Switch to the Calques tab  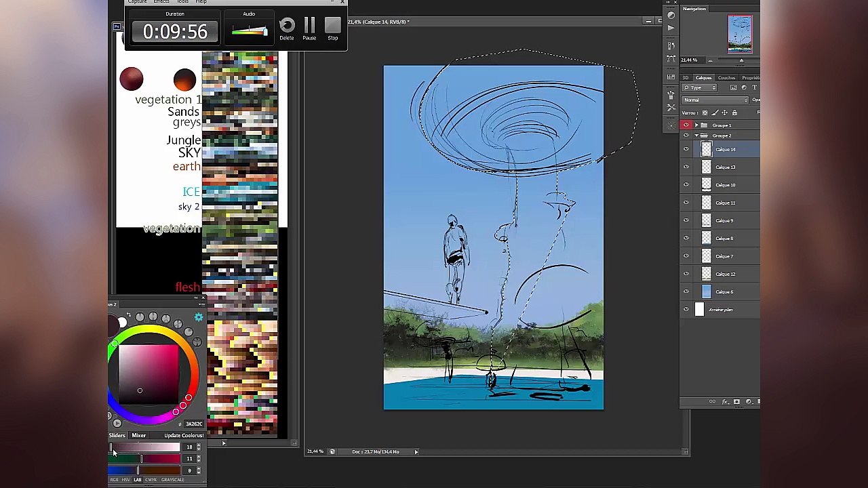(x=704, y=78)
